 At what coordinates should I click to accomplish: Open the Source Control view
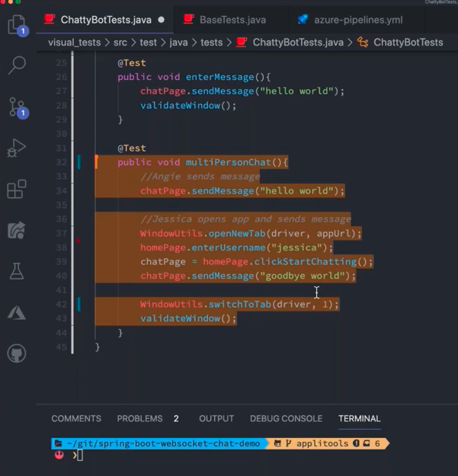click(x=17, y=107)
